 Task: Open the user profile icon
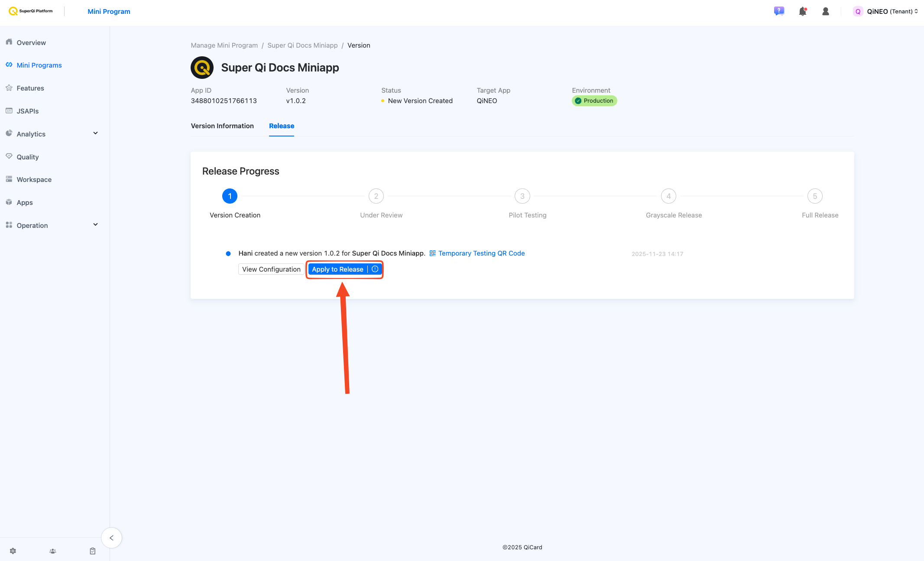click(x=826, y=11)
